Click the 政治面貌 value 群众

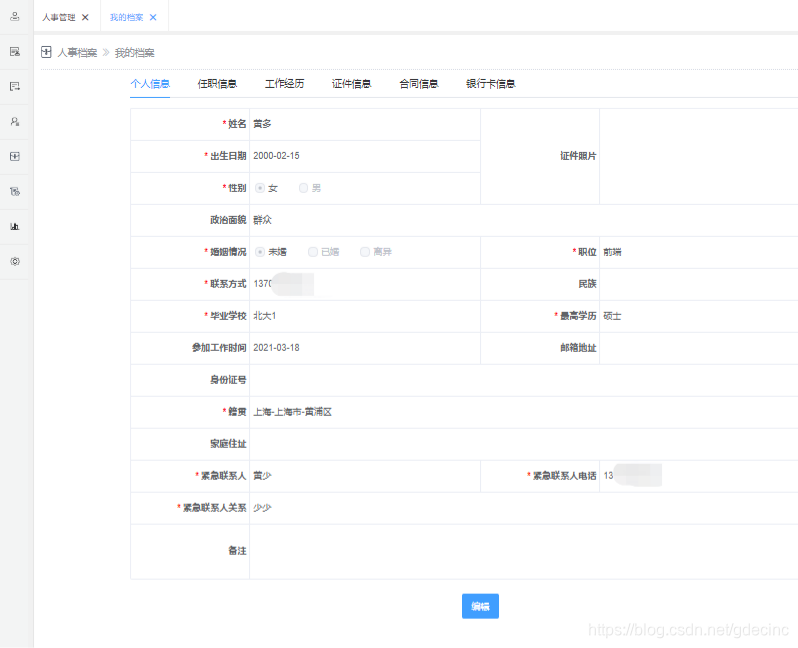263,220
